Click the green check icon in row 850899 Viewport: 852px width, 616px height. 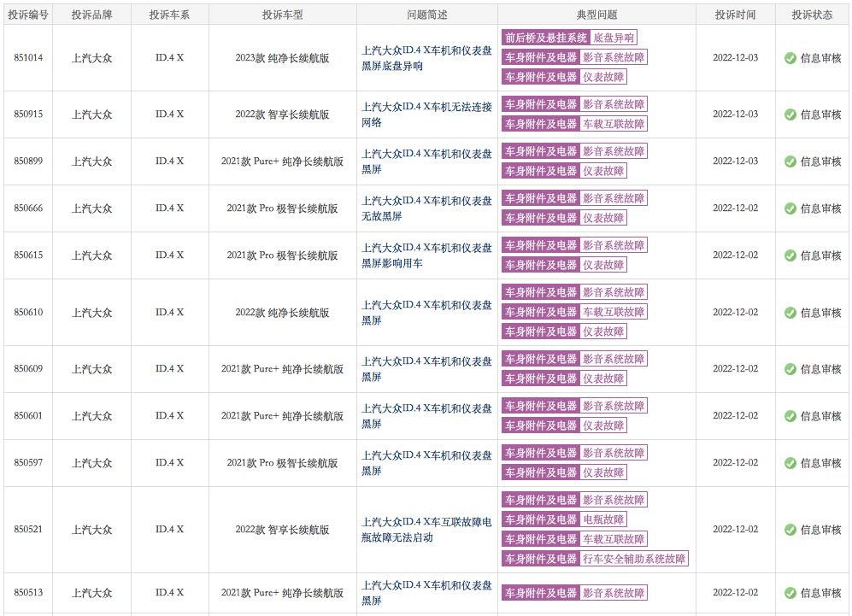click(x=790, y=161)
